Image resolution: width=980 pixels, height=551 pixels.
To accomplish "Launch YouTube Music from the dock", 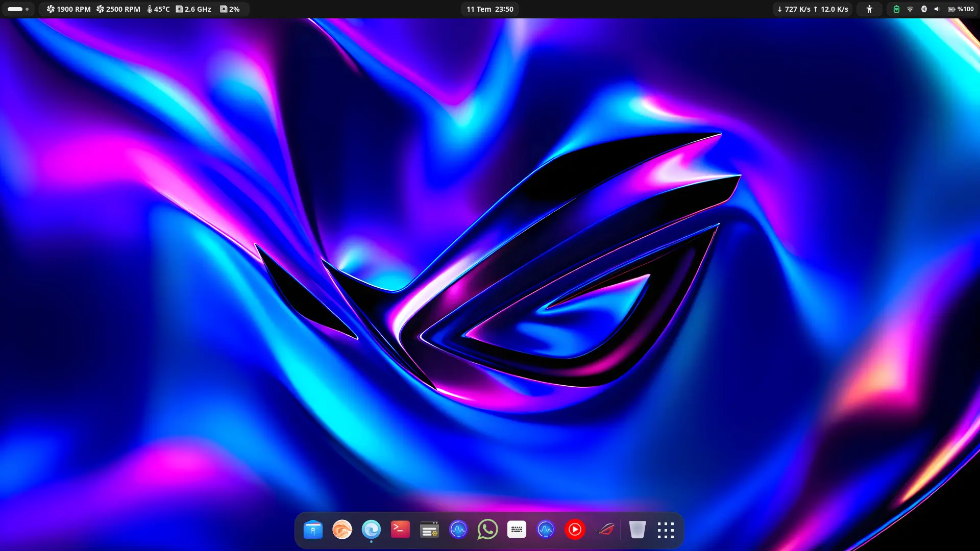I will click(x=575, y=530).
